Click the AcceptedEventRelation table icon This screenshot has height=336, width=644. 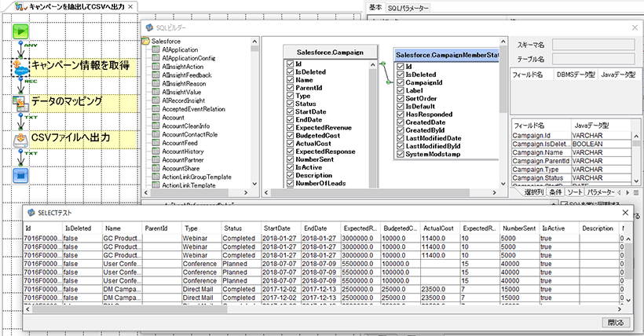point(156,109)
